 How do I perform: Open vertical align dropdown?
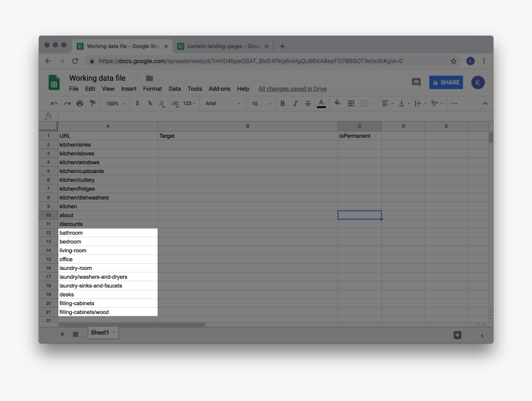tap(404, 103)
